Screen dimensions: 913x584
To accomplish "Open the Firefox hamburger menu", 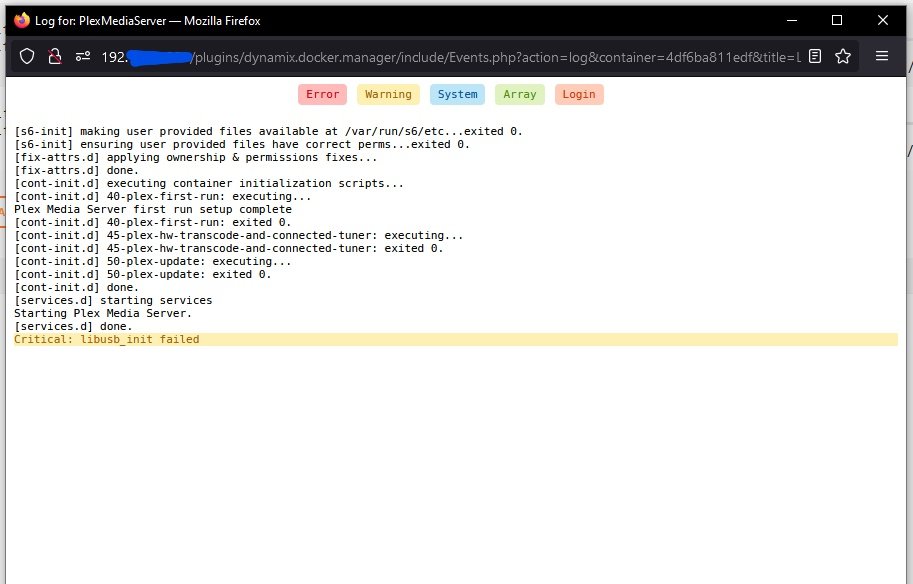I will tap(882, 56).
